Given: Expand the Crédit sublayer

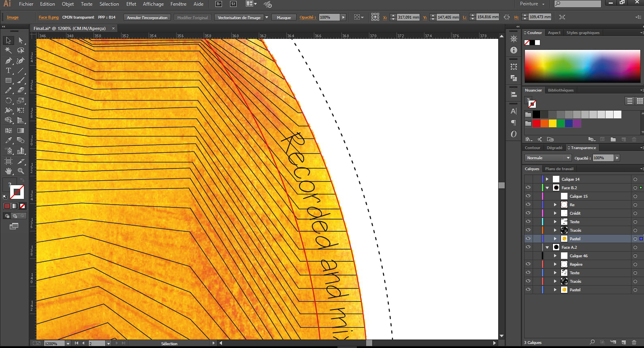Looking at the screenshot, I should click(555, 213).
